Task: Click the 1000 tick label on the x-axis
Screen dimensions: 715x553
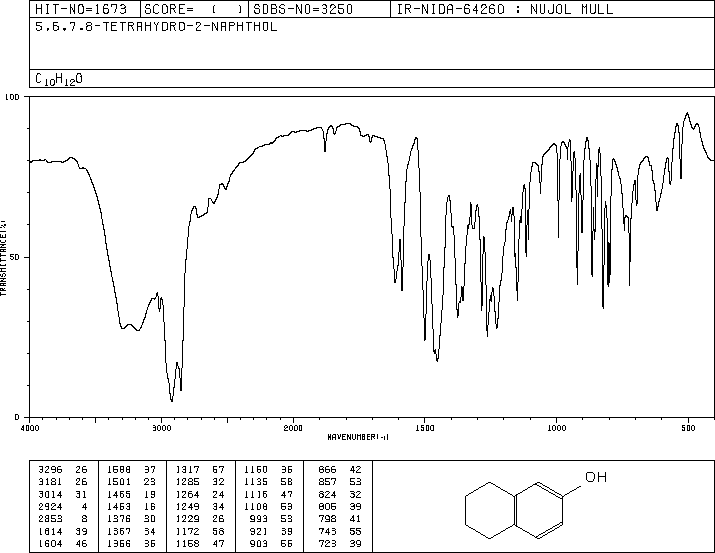Action: coord(556,428)
